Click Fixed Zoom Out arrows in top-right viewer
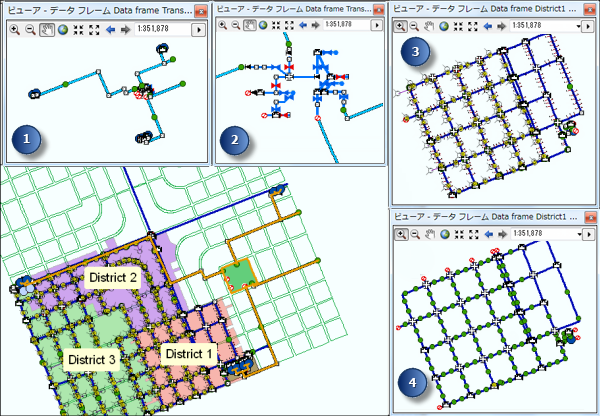 pyautogui.click(x=473, y=26)
